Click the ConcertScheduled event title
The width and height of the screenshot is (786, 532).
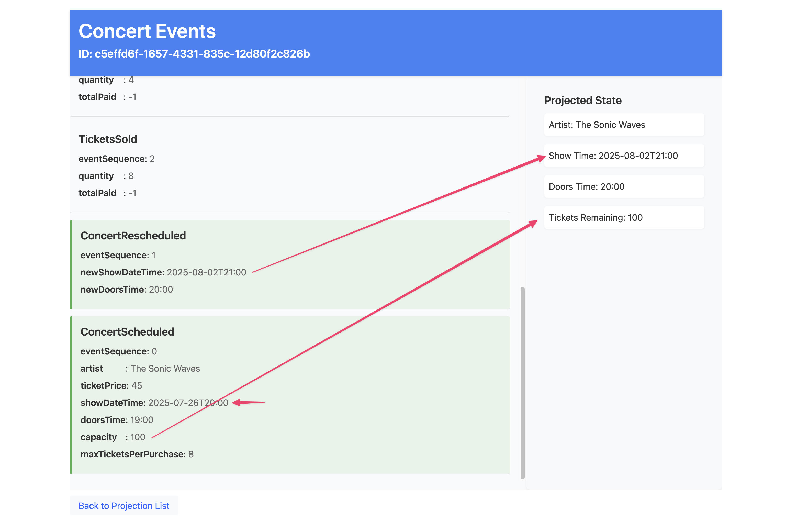click(127, 331)
